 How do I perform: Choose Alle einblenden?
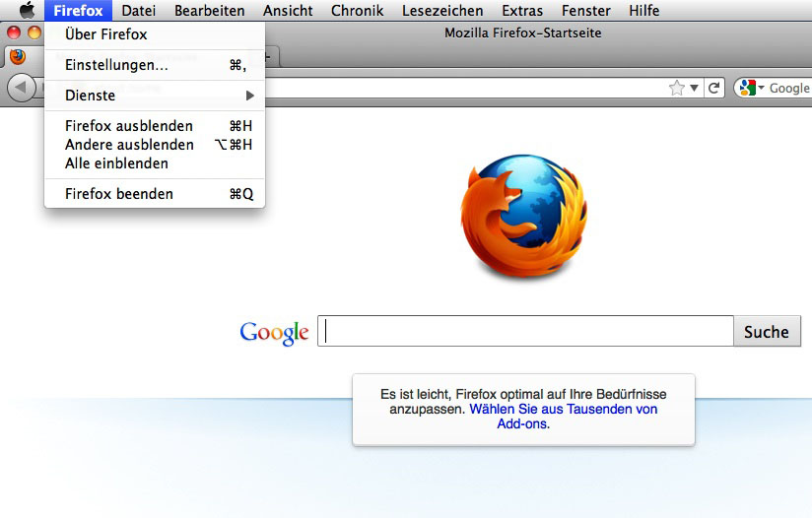(x=155, y=163)
